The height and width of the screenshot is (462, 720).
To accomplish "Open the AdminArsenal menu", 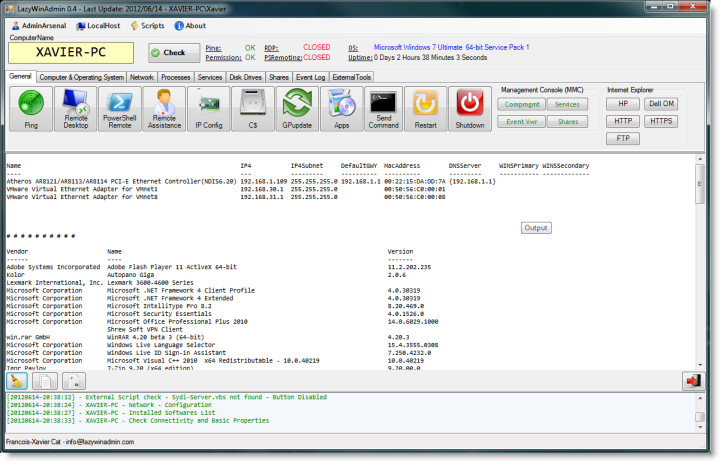I will (x=40, y=26).
